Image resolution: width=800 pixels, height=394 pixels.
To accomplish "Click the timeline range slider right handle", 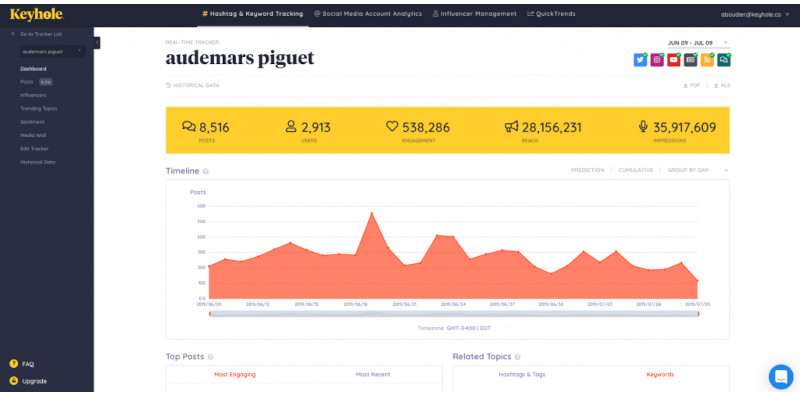I will 698,314.
